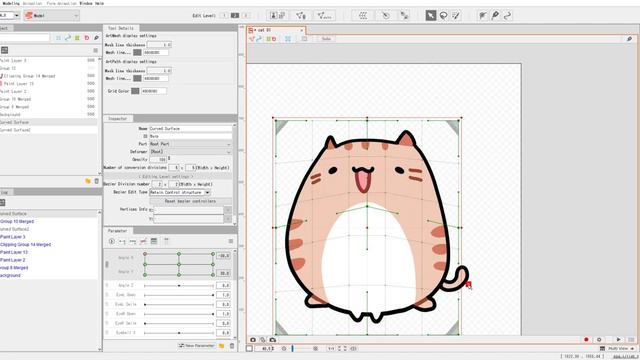Viewport: 640px width, 360px height.
Task: Open the Model workspace dropdown
Action: (x=51, y=16)
